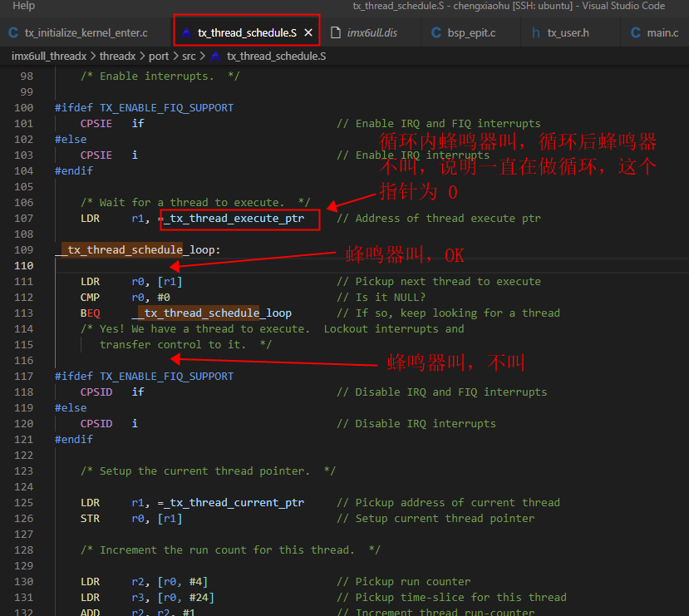Click port breadcrumb segment
This screenshot has height=616, width=689.
159,57
